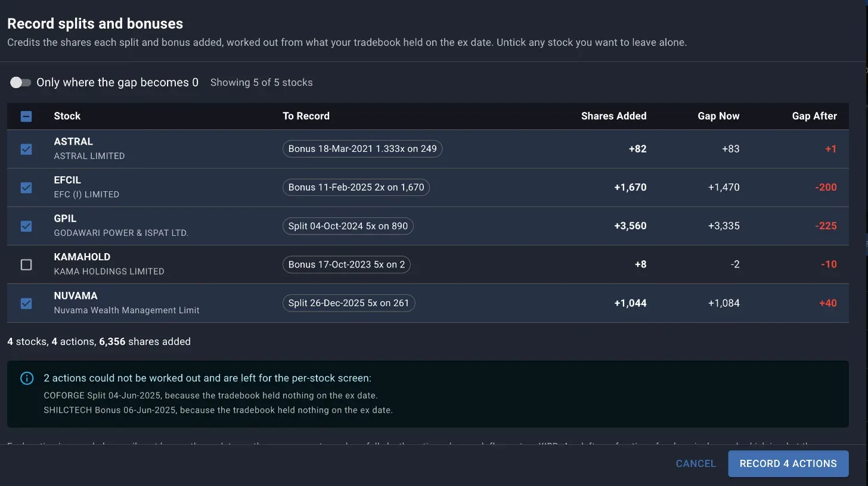This screenshot has width=868, height=486.
Task: Click the 'SHILCTECH Bonus 06-Jun-2025' notice line
Action: 218,410
